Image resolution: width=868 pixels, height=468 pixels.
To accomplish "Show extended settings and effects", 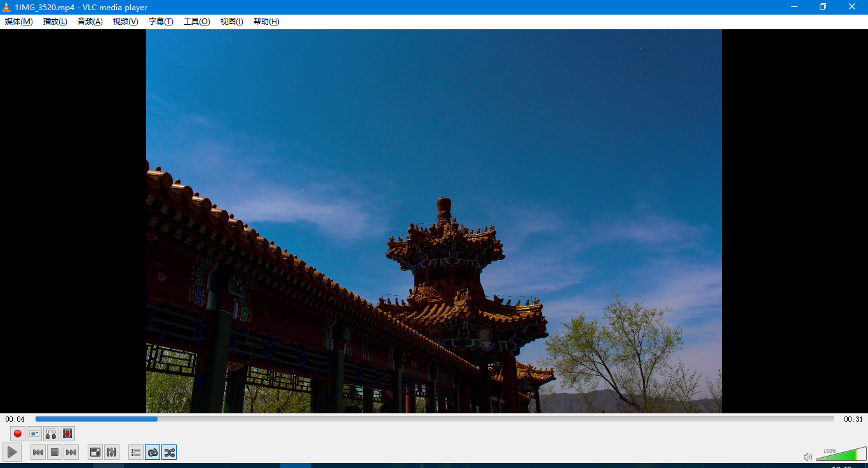I will click(x=112, y=452).
